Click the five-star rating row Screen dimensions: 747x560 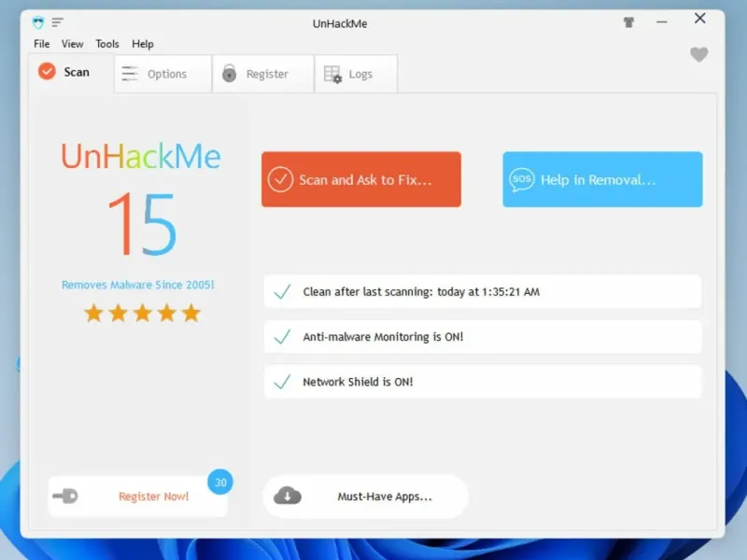click(143, 314)
